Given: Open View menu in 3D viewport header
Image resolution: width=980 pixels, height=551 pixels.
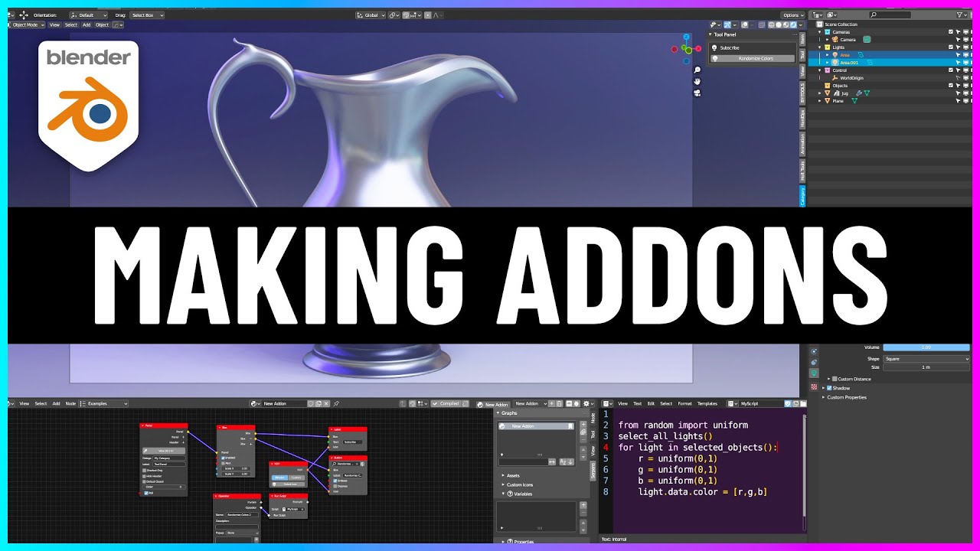Looking at the screenshot, I should pos(54,24).
